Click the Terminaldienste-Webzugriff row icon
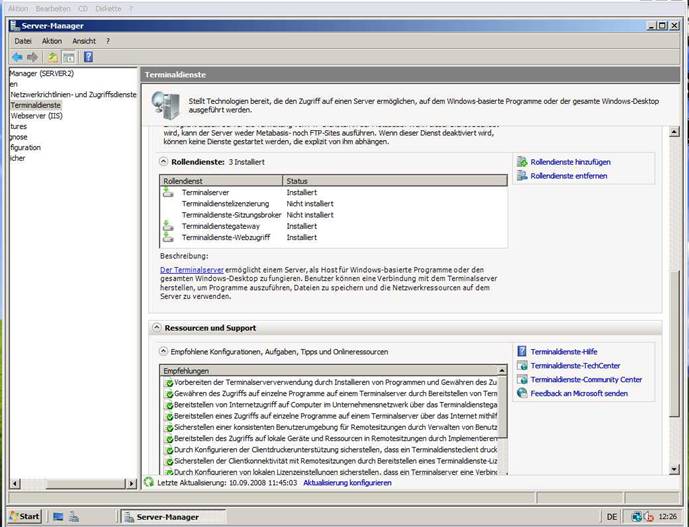Viewport: 689px width, 527px height. click(x=168, y=237)
